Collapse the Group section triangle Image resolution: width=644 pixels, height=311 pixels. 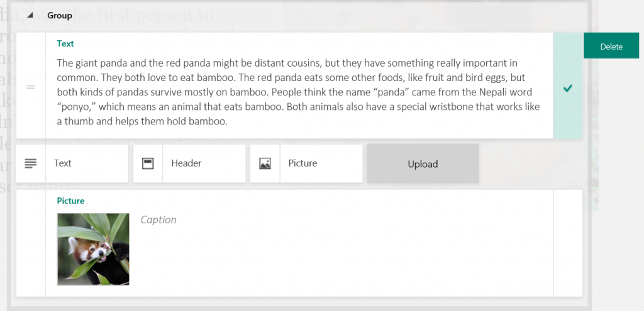[30, 15]
